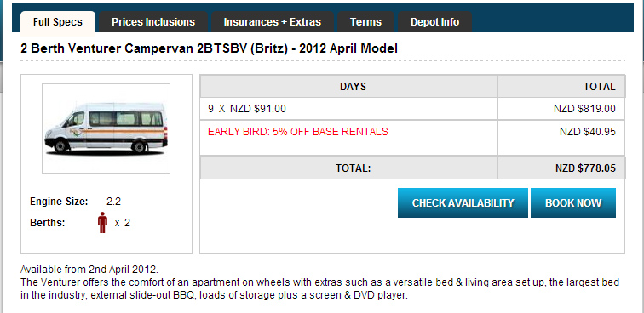Viewport: 644px width, 313px height.
Task: Click the Available from 2nd April text
Action: (89, 270)
